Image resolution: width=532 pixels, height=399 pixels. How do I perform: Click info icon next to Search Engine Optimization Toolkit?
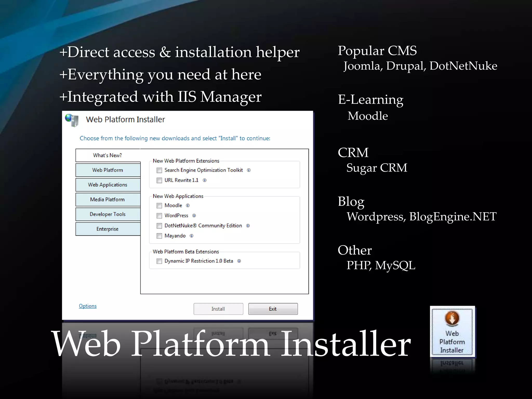(249, 170)
